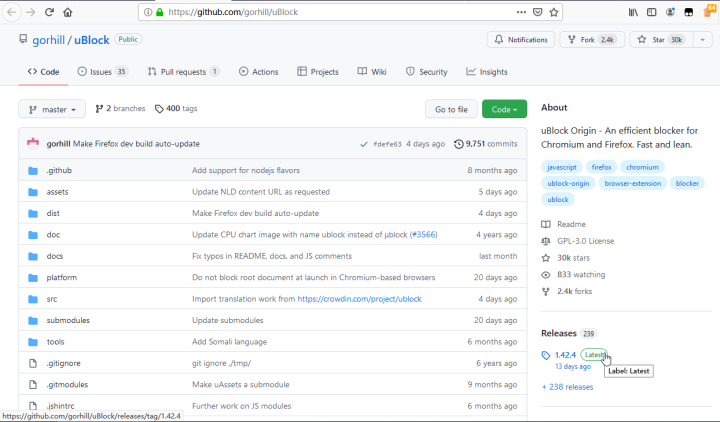Viewport: 720px width, 422px height.
Task: Open commit hash fdefe63
Action: click(387, 144)
